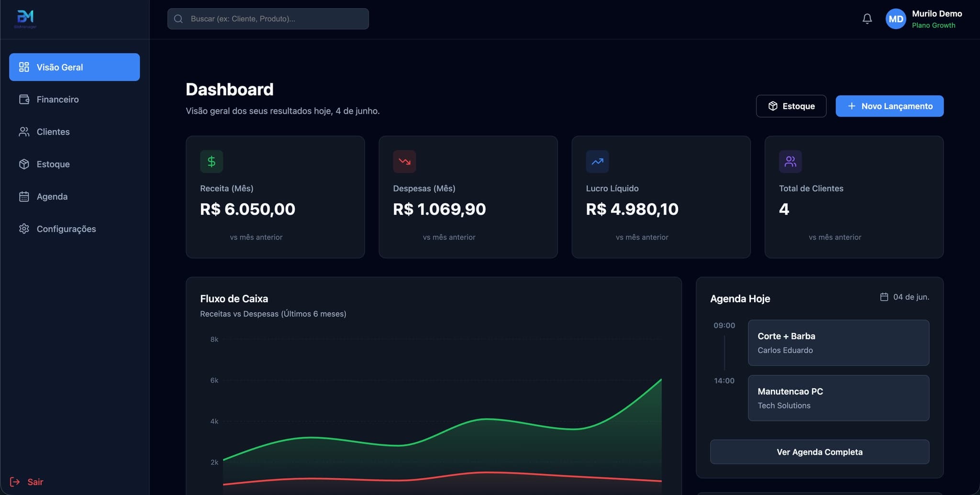This screenshot has width=980, height=495.
Task: Click the Visão geral dos seus resultados subtitle
Action: point(282,111)
